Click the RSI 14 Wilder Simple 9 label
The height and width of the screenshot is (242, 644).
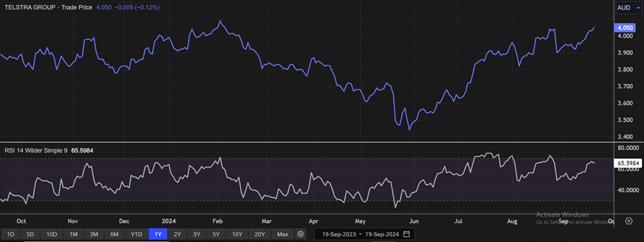coord(37,150)
